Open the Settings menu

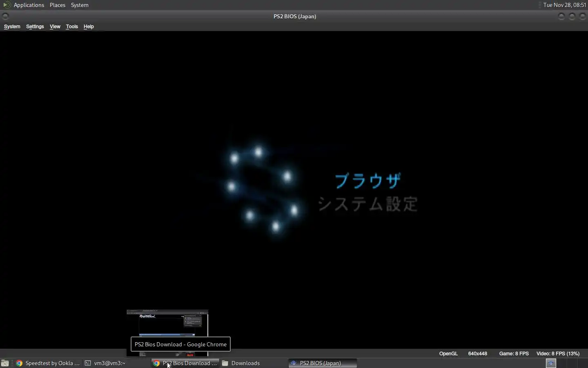(x=35, y=27)
